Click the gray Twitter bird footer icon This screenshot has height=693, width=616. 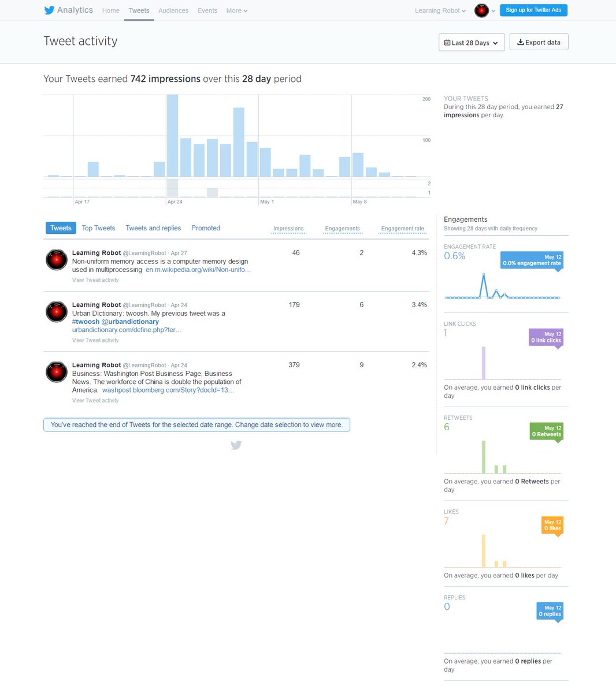[x=236, y=445]
